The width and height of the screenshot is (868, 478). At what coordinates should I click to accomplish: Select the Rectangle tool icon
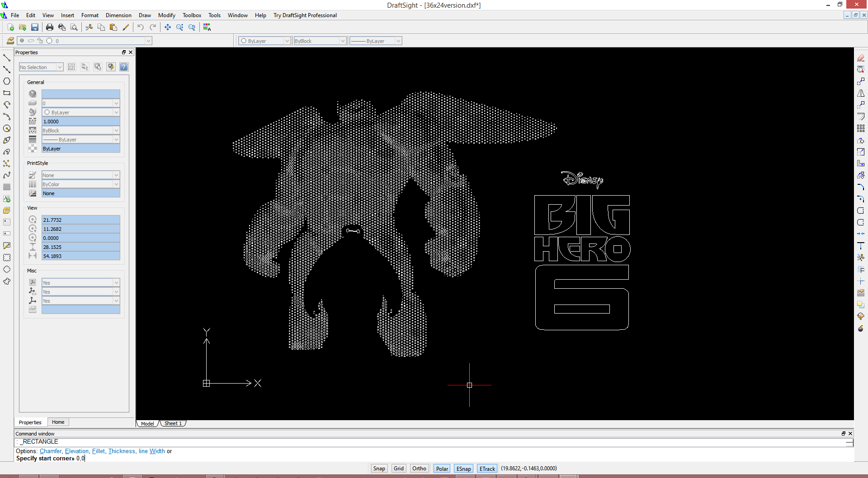7,93
